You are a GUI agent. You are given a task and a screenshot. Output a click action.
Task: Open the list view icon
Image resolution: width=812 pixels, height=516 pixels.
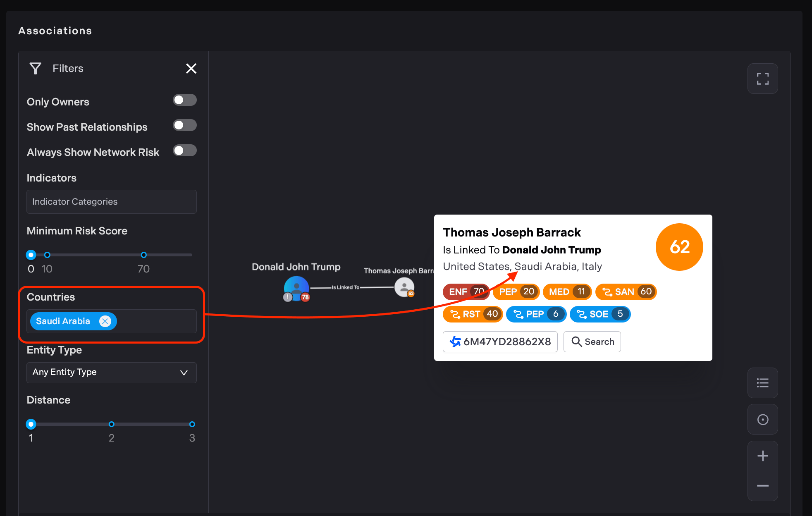pyautogui.click(x=762, y=383)
